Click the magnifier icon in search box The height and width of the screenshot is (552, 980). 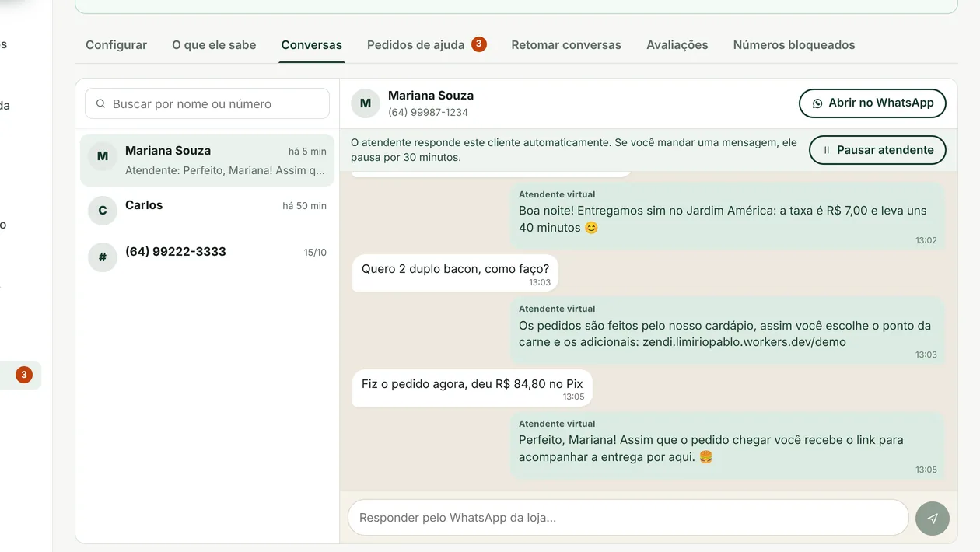pyautogui.click(x=100, y=103)
